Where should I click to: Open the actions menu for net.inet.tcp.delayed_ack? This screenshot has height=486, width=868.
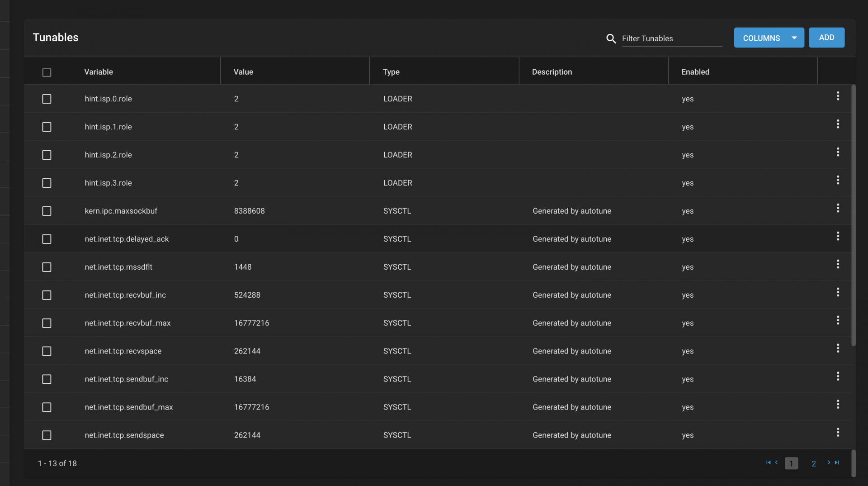pos(837,236)
